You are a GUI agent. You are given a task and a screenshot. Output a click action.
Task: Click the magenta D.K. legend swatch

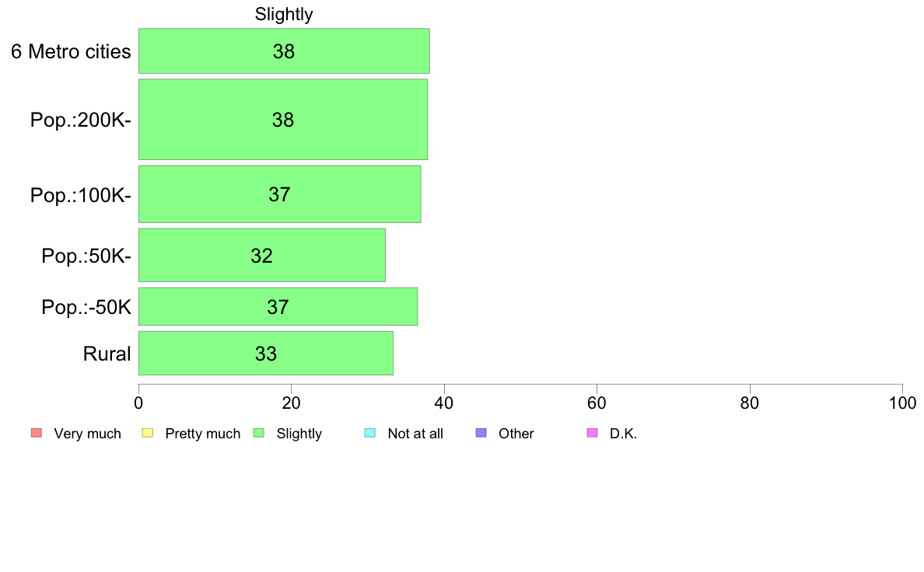click(593, 433)
